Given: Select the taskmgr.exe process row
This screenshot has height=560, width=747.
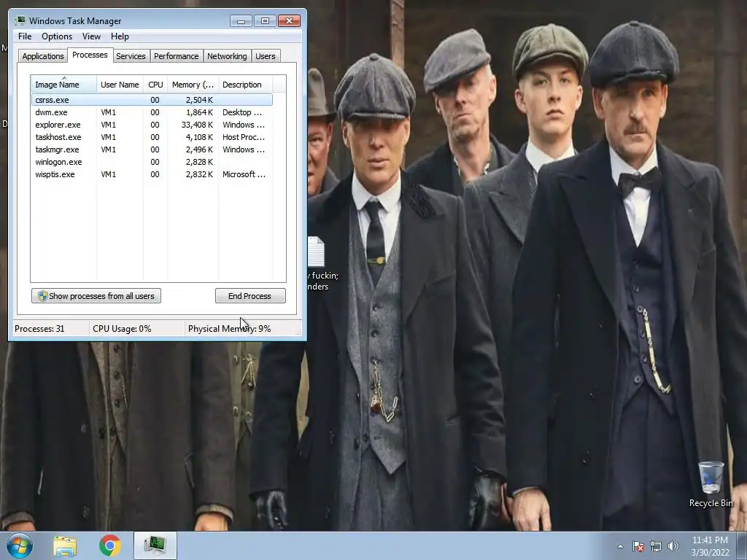Looking at the screenshot, I should (152, 149).
